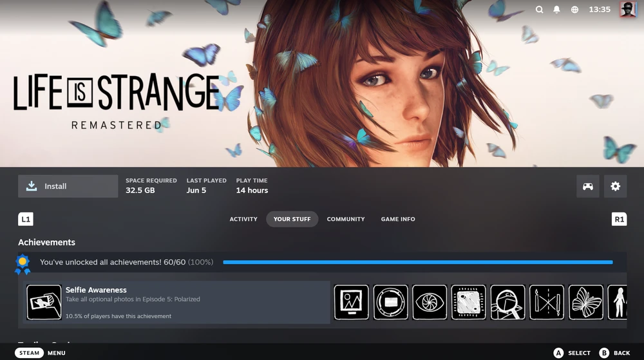This screenshot has height=360, width=644.
Task: Select the standing silhouette achievement icon
Action: click(x=618, y=302)
